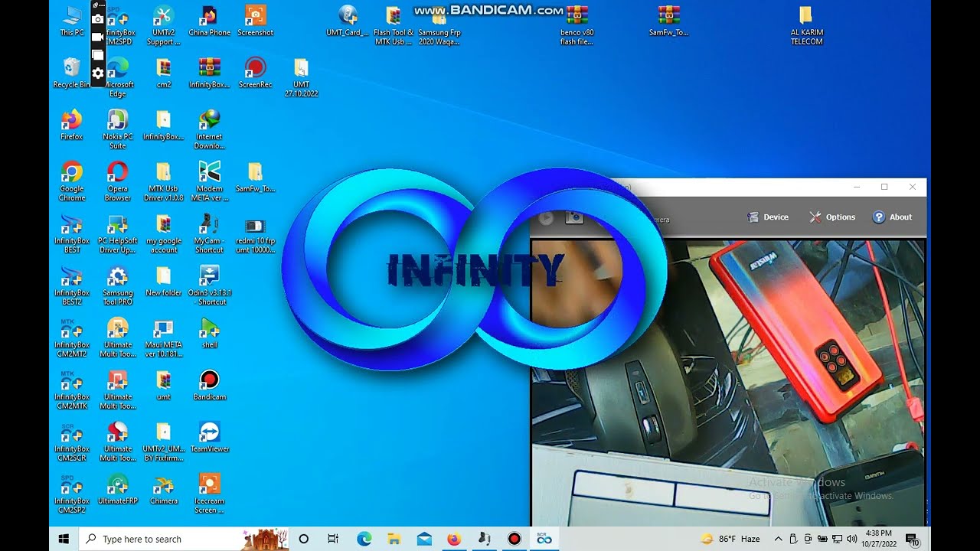Launch Samsung Tool PRO shortcut
This screenshot has height=551, width=980.
point(117,286)
